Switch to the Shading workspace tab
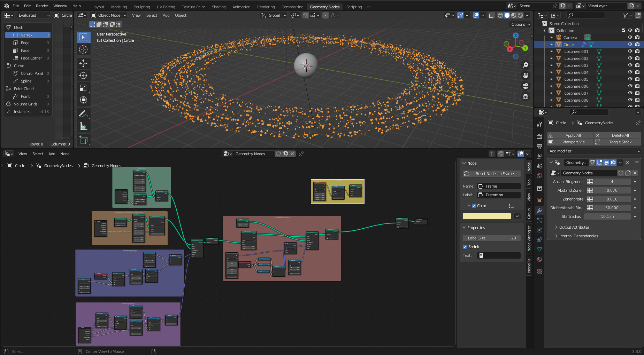This screenshot has width=644, height=355. pyautogui.click(x=219, y=7)
